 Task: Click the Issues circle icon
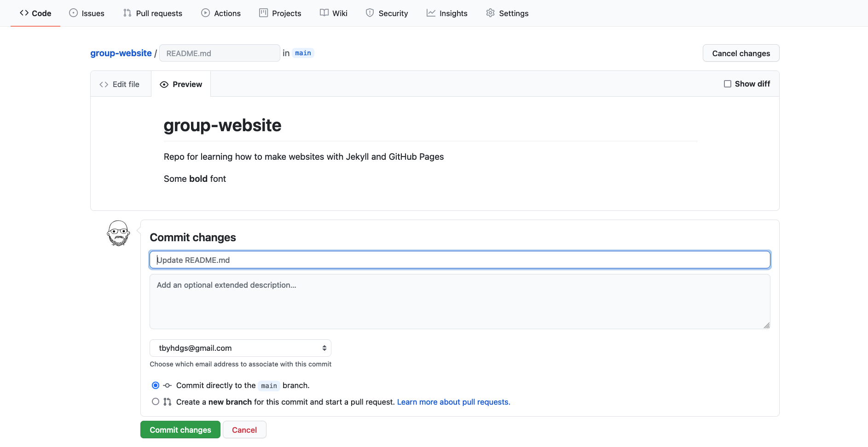(x=74, y=13)
